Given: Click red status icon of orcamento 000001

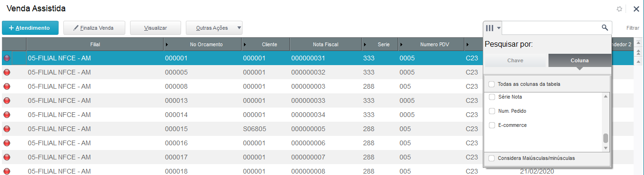Looking at the screenshot, I should (7, 58).
